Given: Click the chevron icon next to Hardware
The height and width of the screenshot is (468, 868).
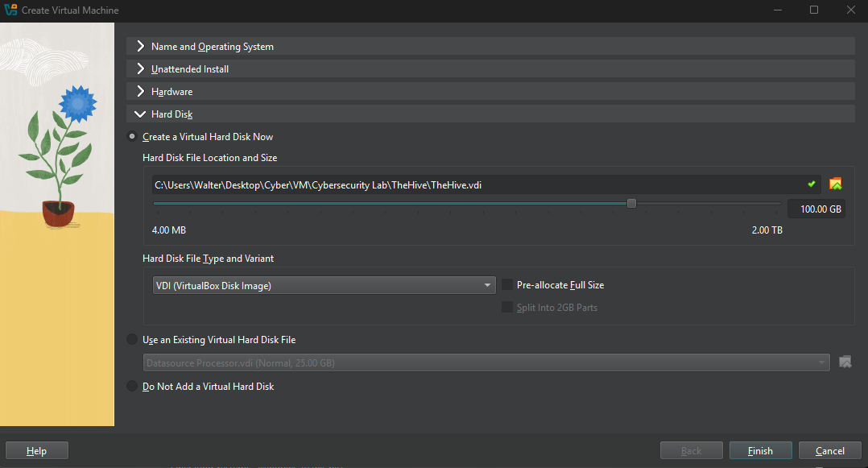Looking at the screenshot, I should 141,92.
